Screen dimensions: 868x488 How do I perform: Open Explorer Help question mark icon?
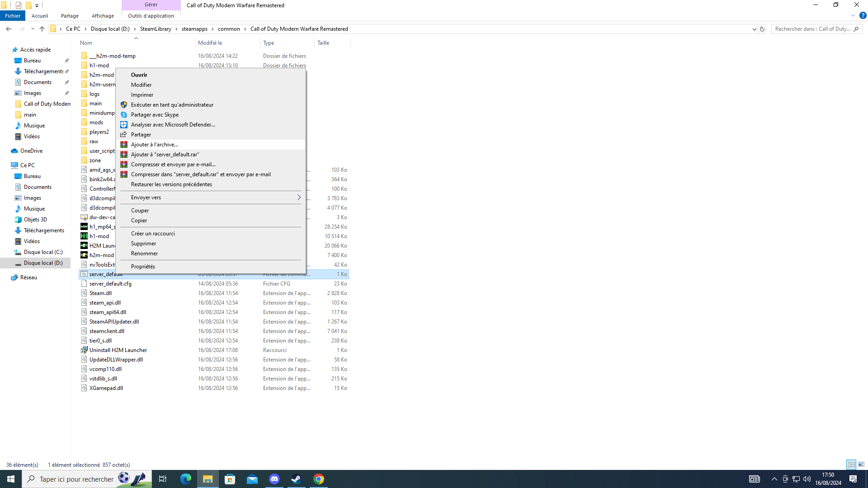coord(863,15)
